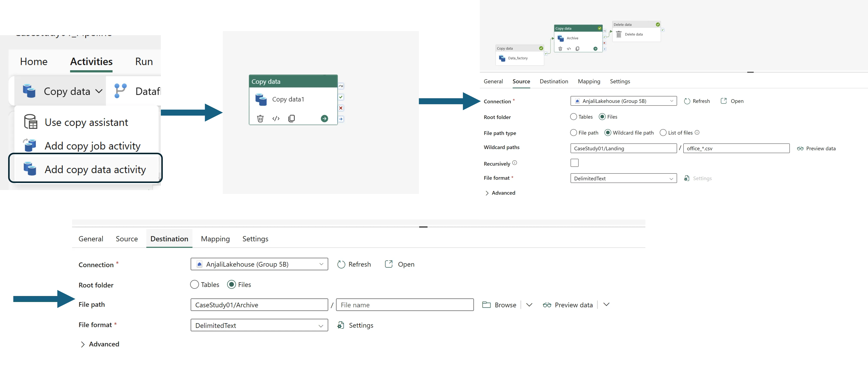The height and width of the screenshot is (379, 868).
Task: Select Files root folder in Destination tab
Action: [x=231, y=284]
